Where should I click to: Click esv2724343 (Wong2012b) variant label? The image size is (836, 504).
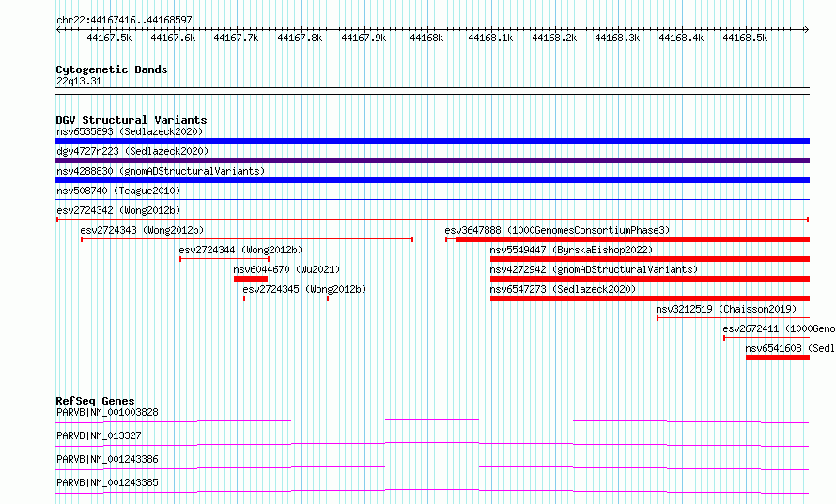point(142,230)
